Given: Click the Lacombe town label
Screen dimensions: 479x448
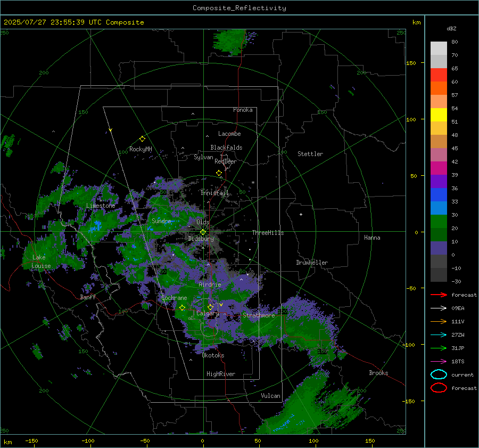Looking at the screenshot, I should 229,134.
